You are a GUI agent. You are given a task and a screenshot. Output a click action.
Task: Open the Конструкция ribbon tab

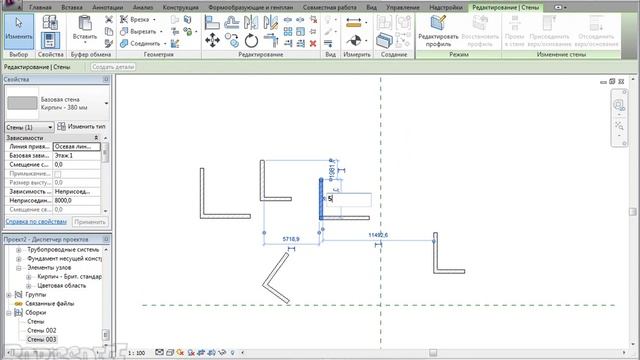180,7
